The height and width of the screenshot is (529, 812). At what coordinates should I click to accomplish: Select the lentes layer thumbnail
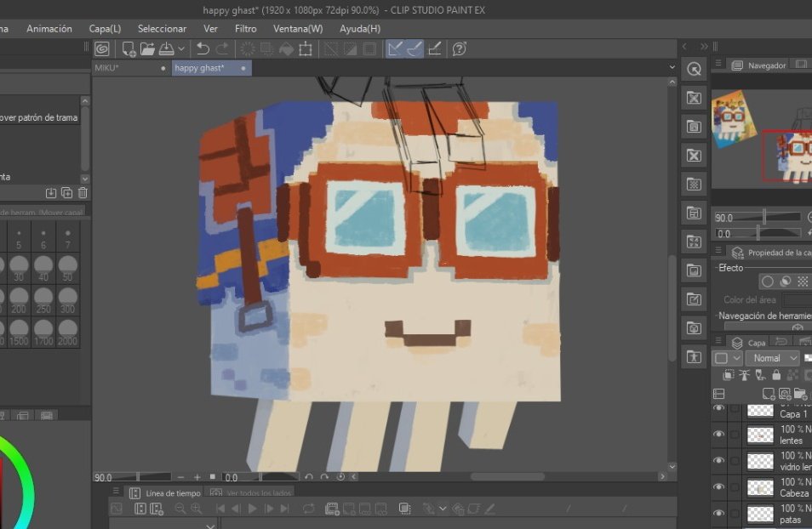[x=760, y=435]
